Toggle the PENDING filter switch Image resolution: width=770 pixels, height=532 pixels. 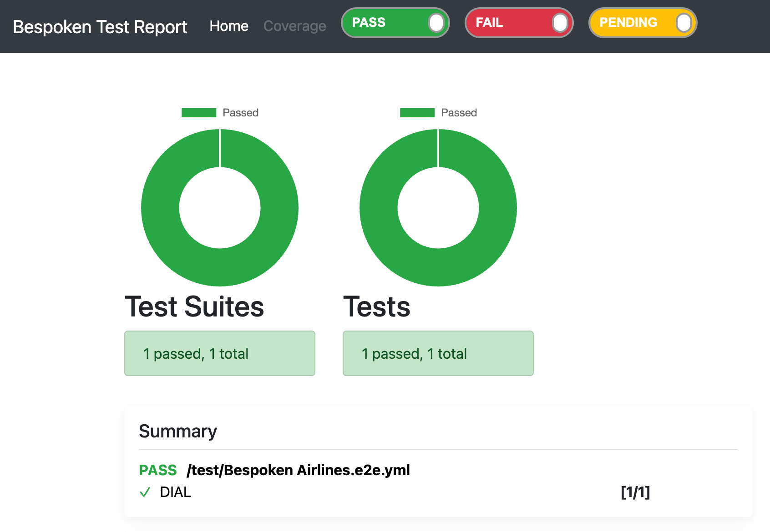pyautogui.click(x=643, y=23)
